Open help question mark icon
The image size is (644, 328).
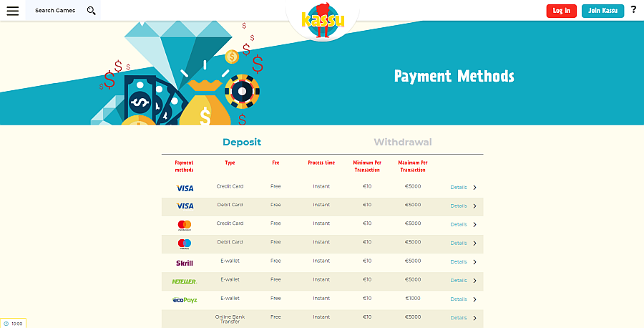tap(633, 9)
